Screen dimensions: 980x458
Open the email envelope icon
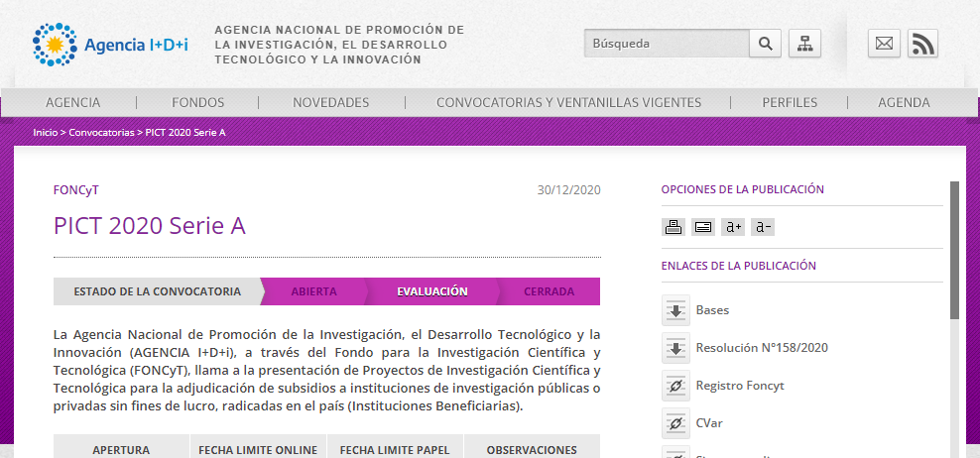[x=884, y=44]
